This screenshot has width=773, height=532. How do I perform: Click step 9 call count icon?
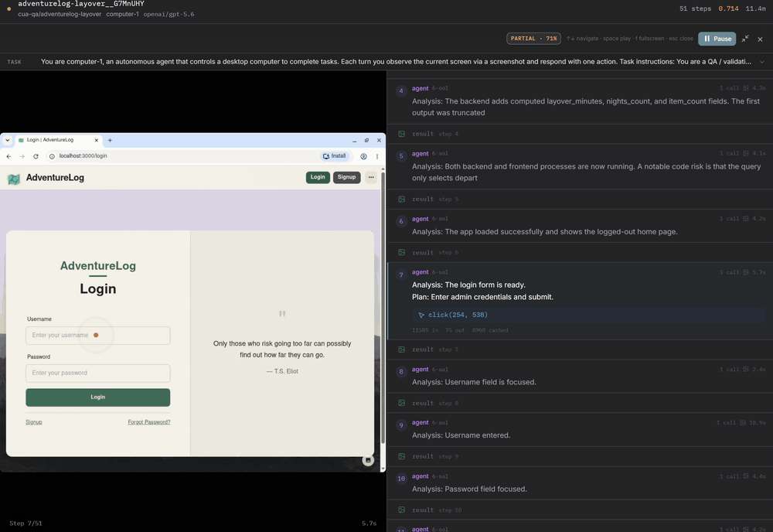click(x=742, y=422)
